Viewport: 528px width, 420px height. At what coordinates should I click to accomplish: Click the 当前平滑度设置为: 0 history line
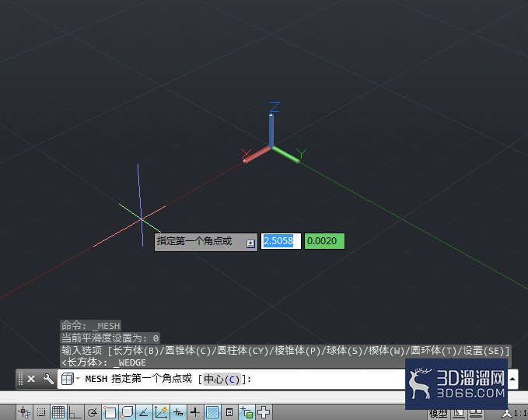pos(110,338)
